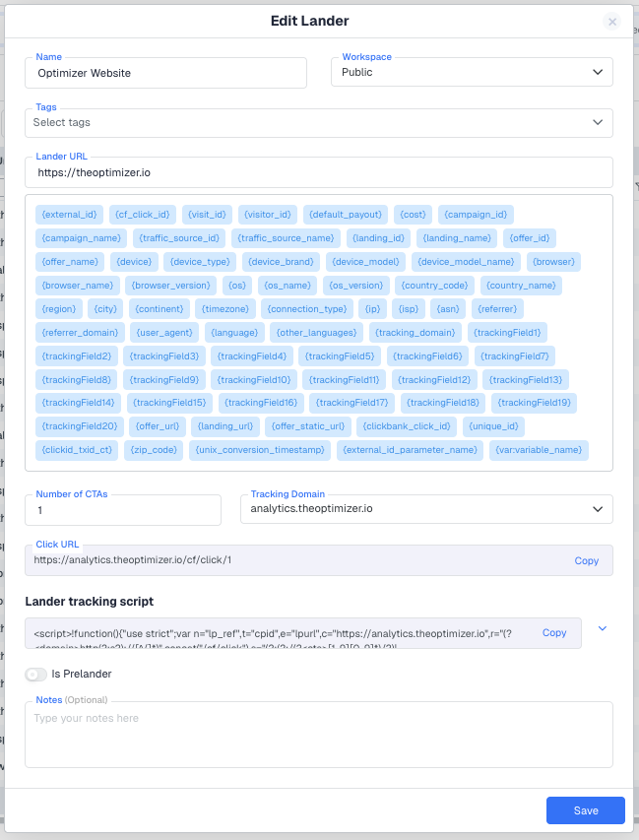The height and width of the screenshot is (840, 639).
Task: Toggle the Is Prelander switch
Action: coord(36,675)
